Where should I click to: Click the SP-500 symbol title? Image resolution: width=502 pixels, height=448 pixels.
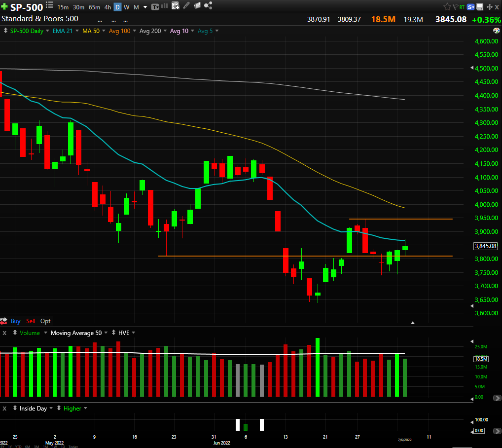tap(27, 7)
